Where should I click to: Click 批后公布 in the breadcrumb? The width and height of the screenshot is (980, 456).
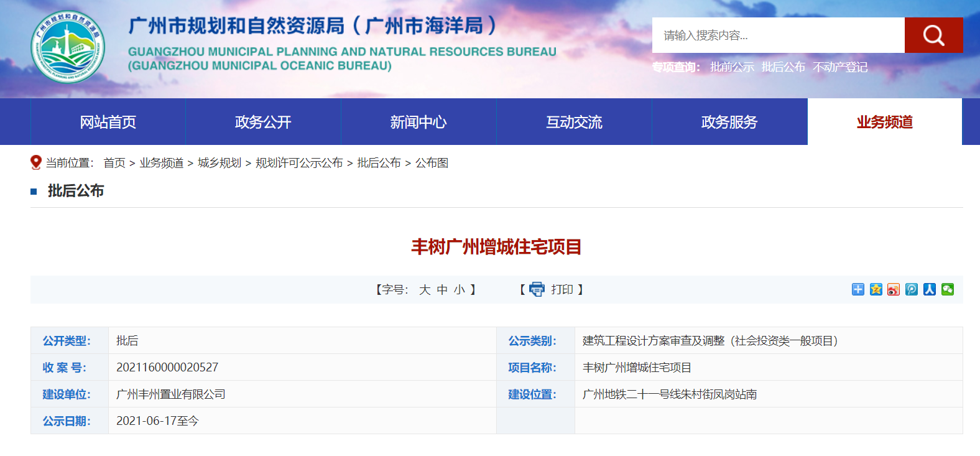coord(379,163)
